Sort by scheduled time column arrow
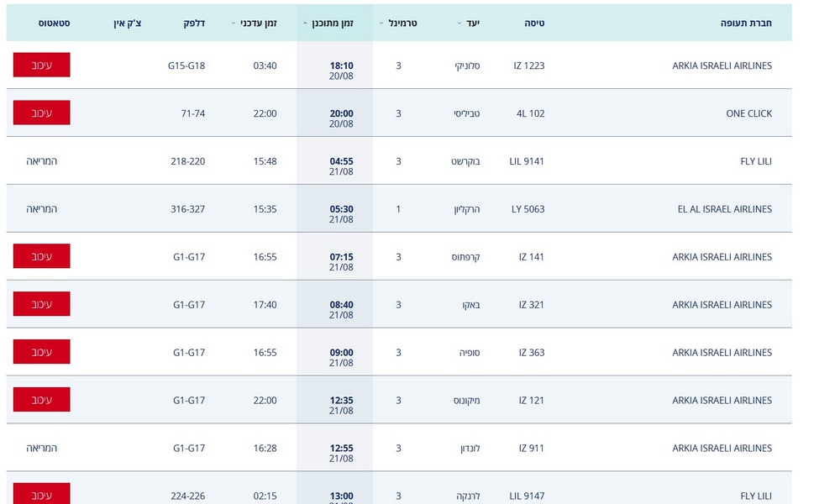 click(305, 24)
